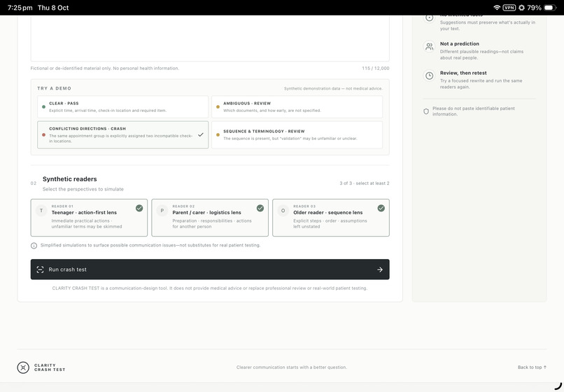Toggle the Teenager action-first lens checkmark
This screenshot has height=392, width=564.
click(x=139, y=208)
